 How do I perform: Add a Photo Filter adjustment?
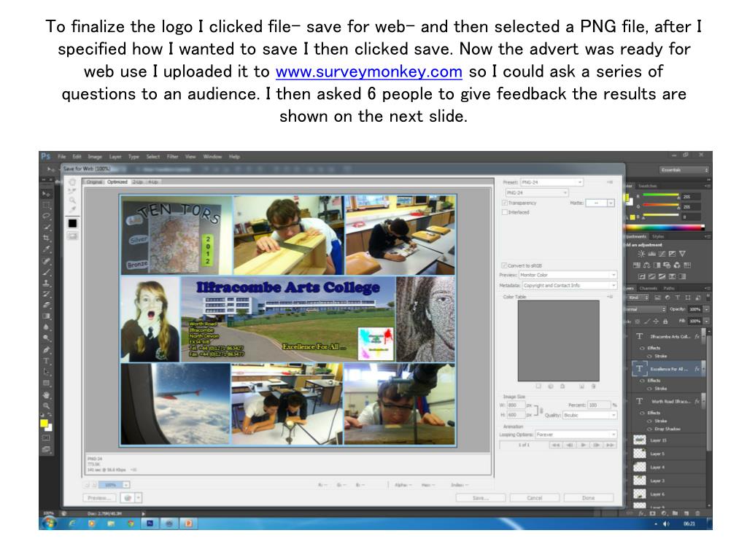(667, 265)
